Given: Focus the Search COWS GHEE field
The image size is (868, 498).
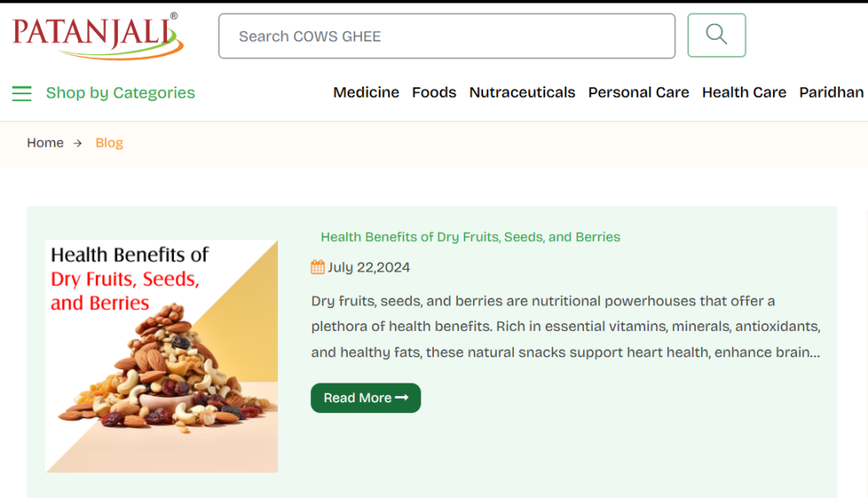Looking at the screenshot, I should [x=446, y=36].
